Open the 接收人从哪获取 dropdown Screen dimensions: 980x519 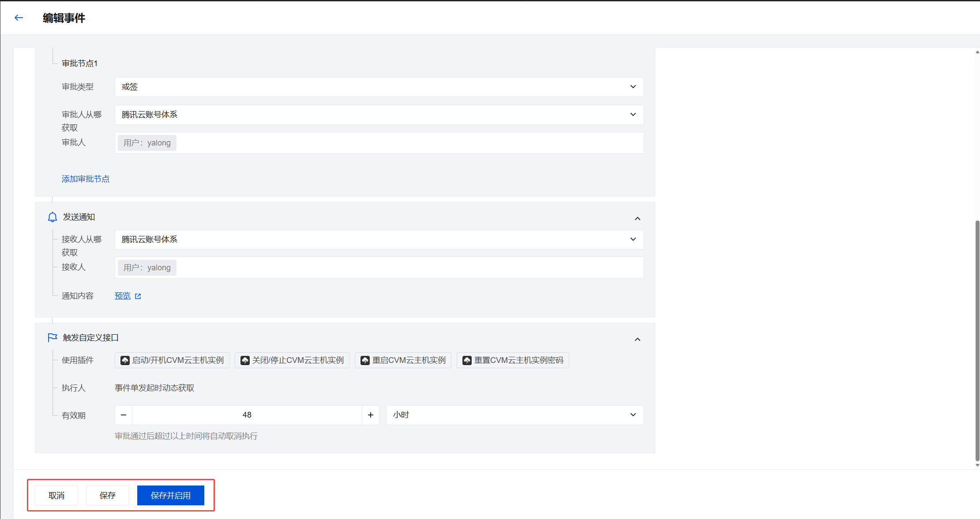coord(379,239)
